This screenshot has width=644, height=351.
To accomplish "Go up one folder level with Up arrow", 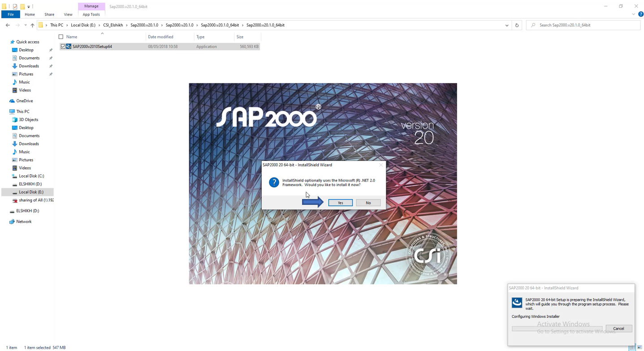I will [32, 25].
